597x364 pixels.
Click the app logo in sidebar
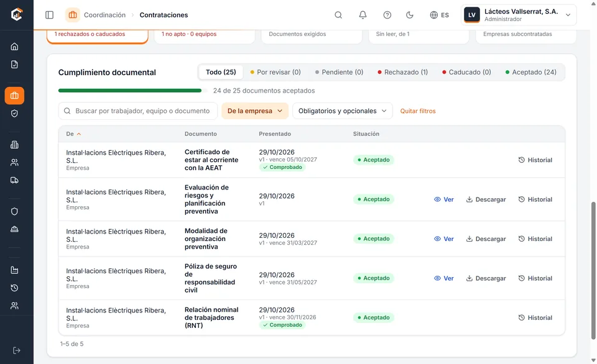[x=16, y=14]
